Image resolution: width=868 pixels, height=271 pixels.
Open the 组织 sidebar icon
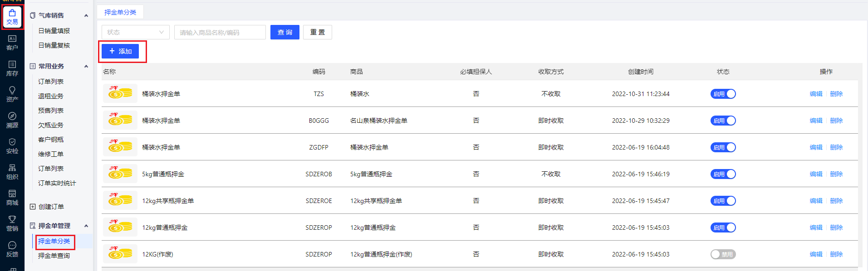pos(12,172)
